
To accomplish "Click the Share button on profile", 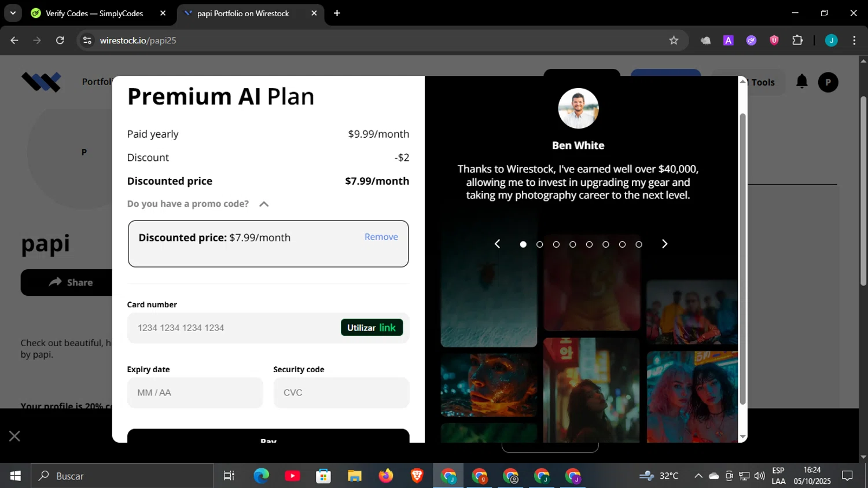I will pyautogui.click(x=69, y=282).
